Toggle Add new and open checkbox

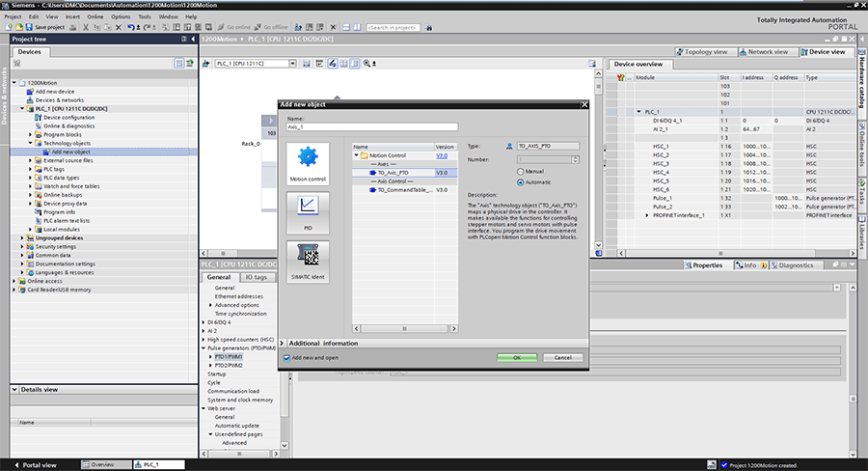[286, 358]
